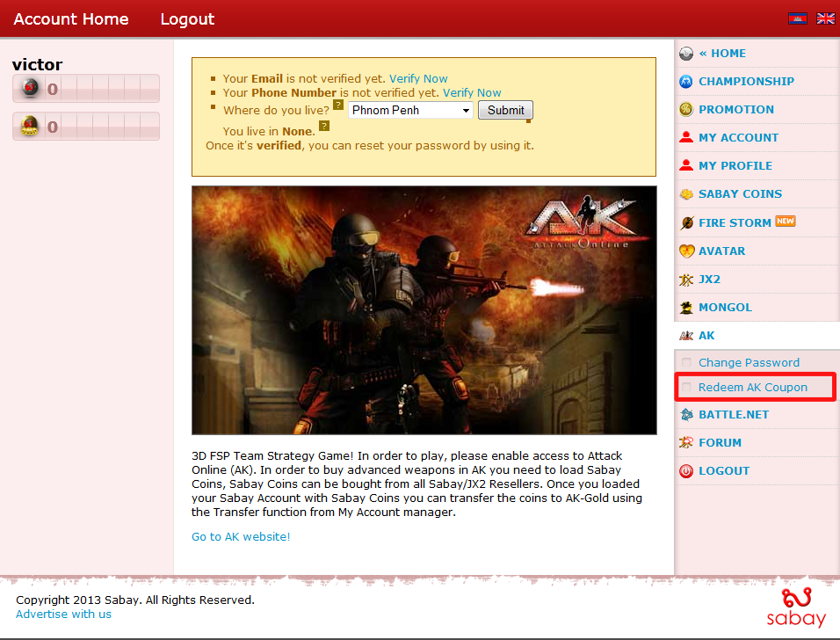Click Verify Now link for Email
The height and width of the screenshot is (640, 840).
pyautogui.click(x=418, y=78)
